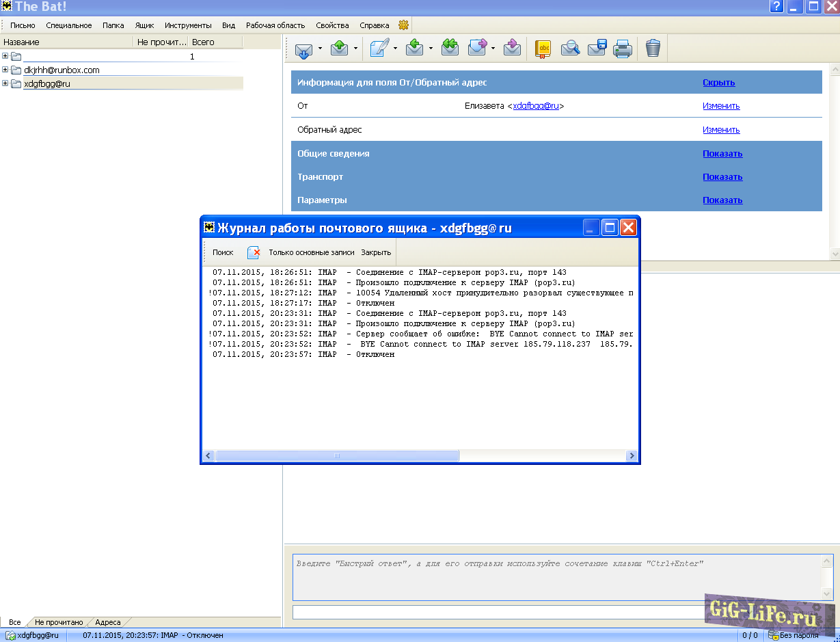Toggle 'Только основные записи' in the log window

click(311, 252)
